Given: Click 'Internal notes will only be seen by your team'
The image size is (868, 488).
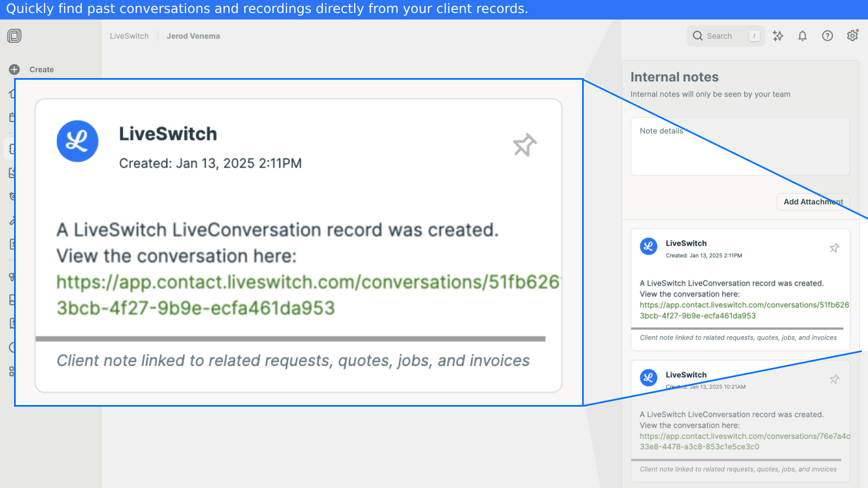Looking at the screenshot, I should click(710, 94).
